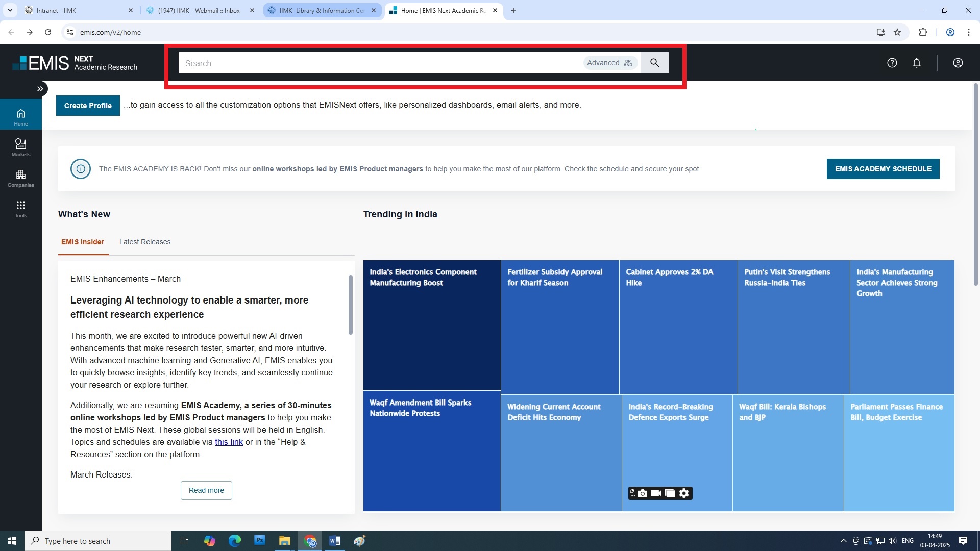980x551 pixels.
Task: Click the search magnifier icon button
Action: click(654, 63)
